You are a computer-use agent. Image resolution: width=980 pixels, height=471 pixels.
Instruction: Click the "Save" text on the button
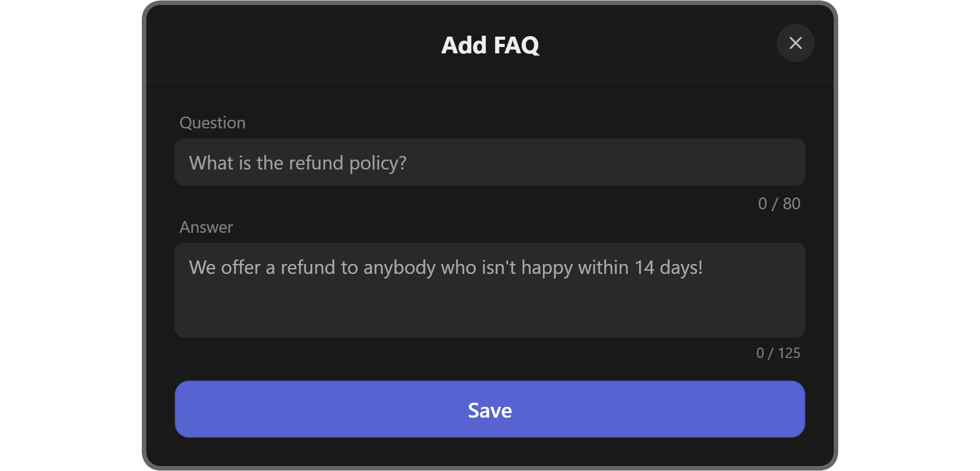click(x=490, y=410)
